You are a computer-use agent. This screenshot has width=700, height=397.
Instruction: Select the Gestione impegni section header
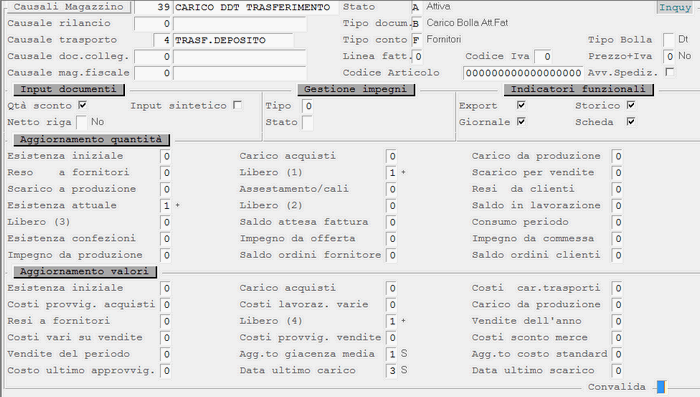pyautogui.click(x=356, y=89)
